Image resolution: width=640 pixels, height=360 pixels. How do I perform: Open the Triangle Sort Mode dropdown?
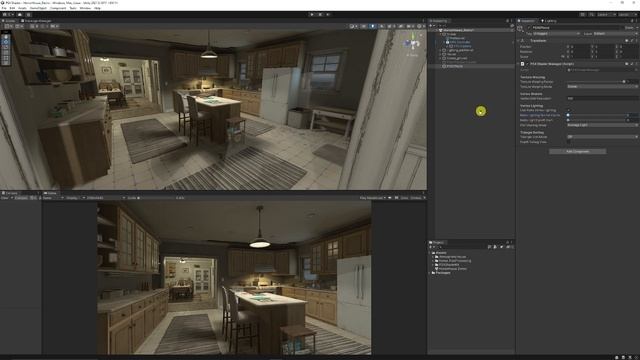tap(602, 137)
